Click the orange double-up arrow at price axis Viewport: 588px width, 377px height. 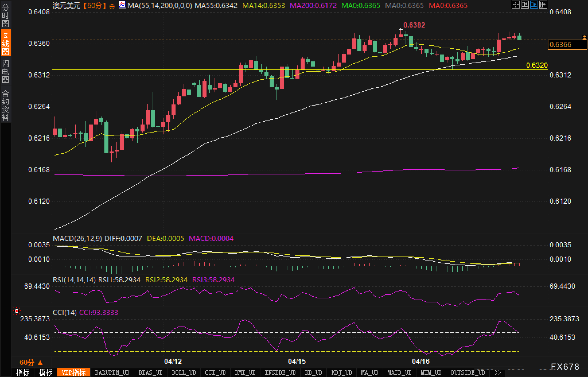pos(584,37)
